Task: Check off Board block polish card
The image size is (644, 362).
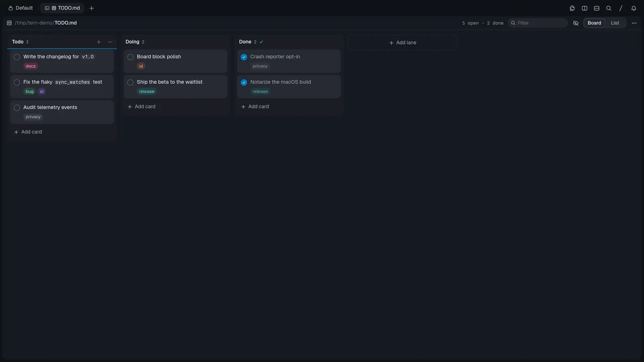Action: click(x=130, y=57)
